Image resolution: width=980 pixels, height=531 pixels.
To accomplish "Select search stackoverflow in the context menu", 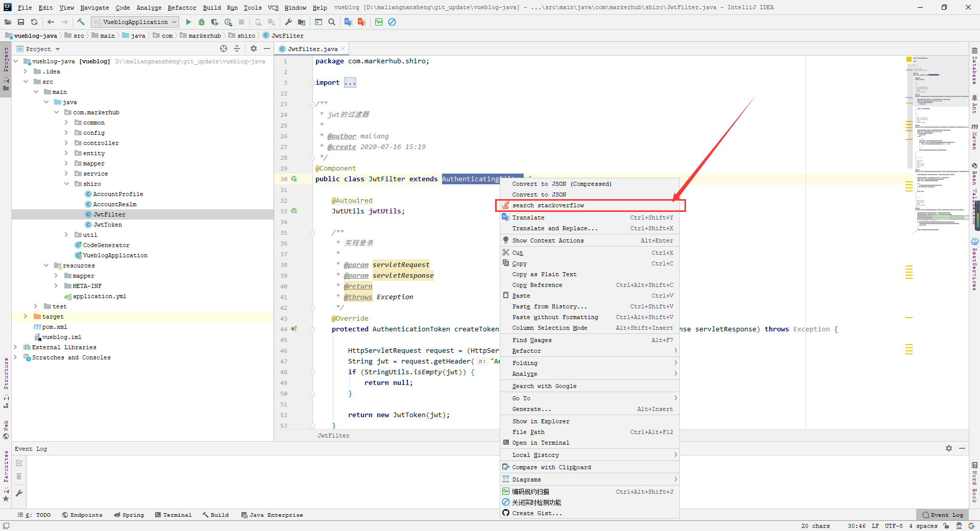I will click(590, 205).
